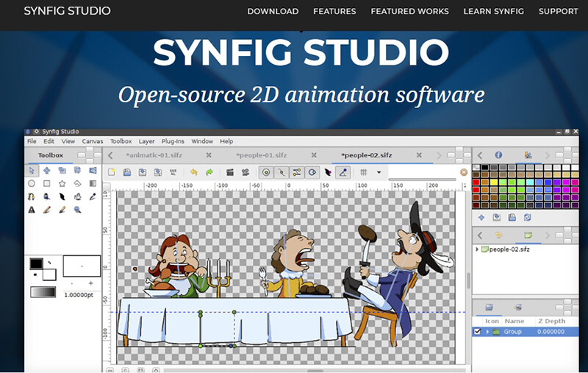Select the Circle tool
Screen dimensions: 588x373
(32, 183)
